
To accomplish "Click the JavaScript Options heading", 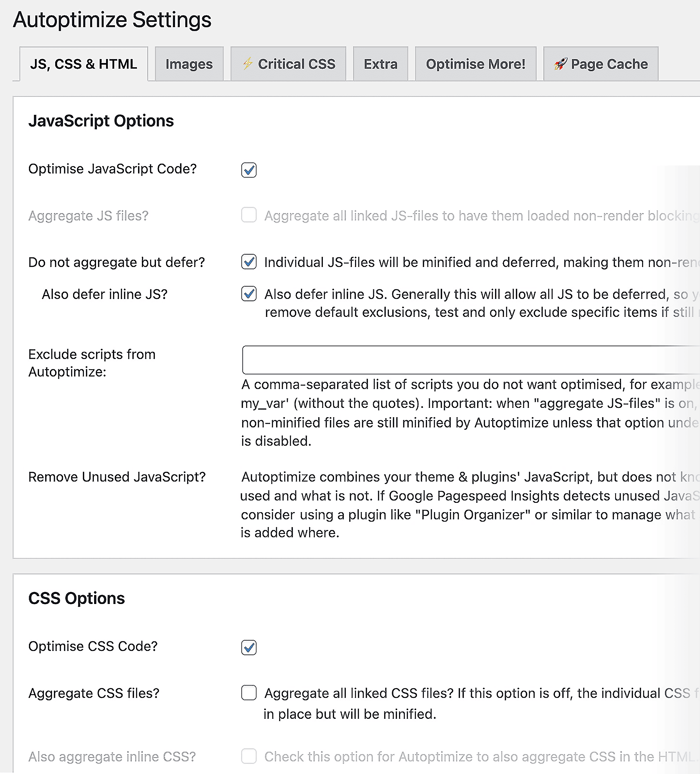I will click(x=101, y=121).
